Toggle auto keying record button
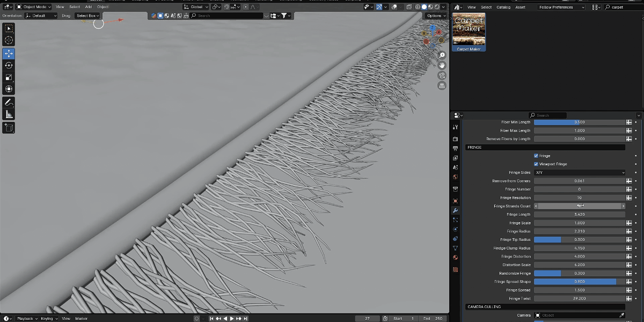 [197, 319]
